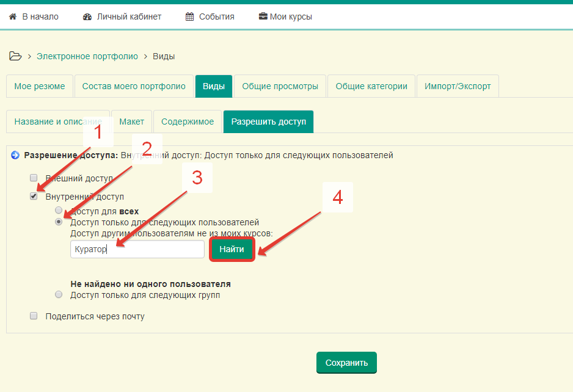573x392 pixels.
Task: Click the dashboard icon beside Личный кабинет
Action: pos(87,16)
